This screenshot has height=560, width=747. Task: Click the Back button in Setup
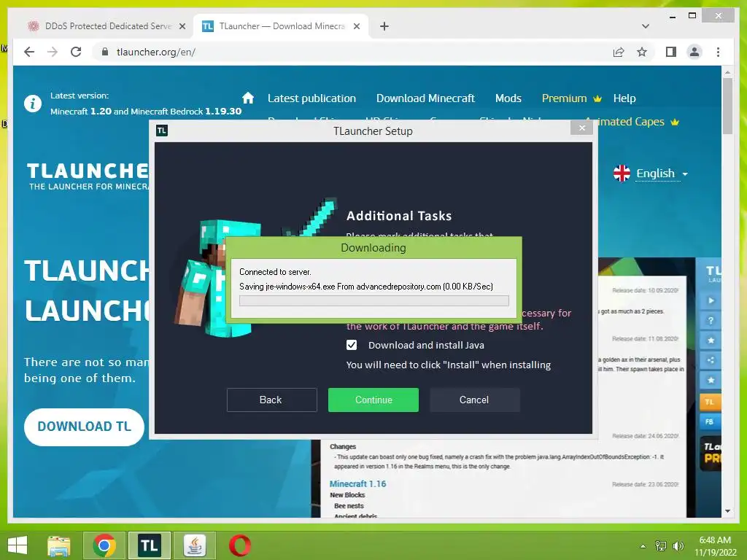[271, 400]
